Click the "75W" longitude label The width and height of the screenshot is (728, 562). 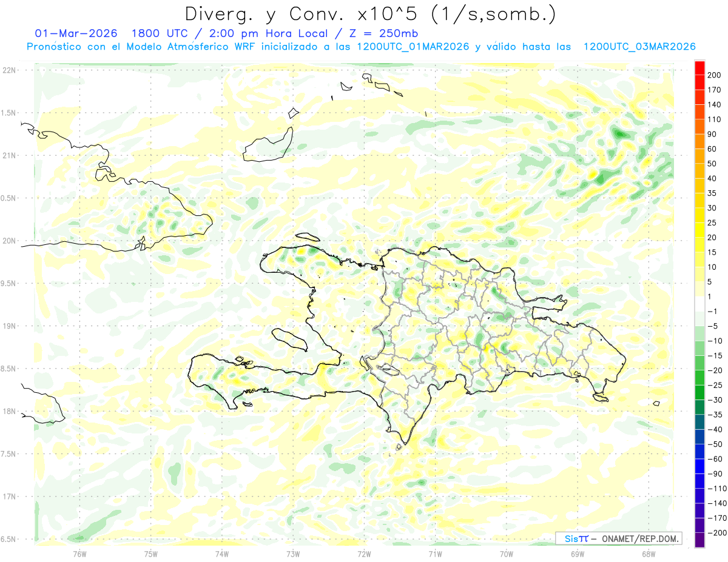[x=151, y=554]
